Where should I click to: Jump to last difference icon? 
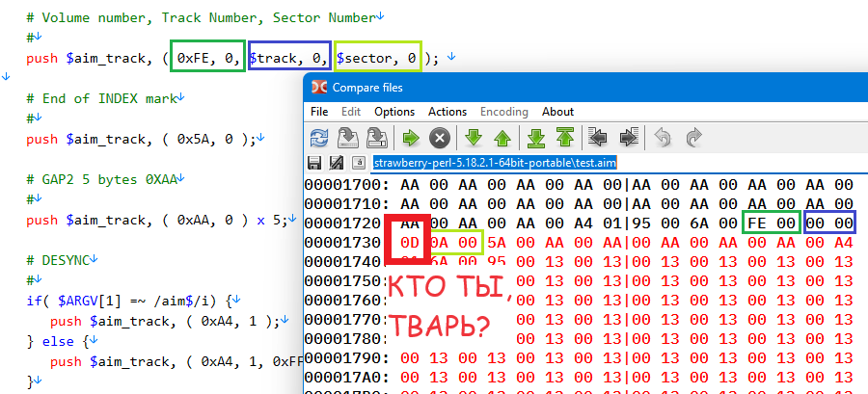[537, 137]
